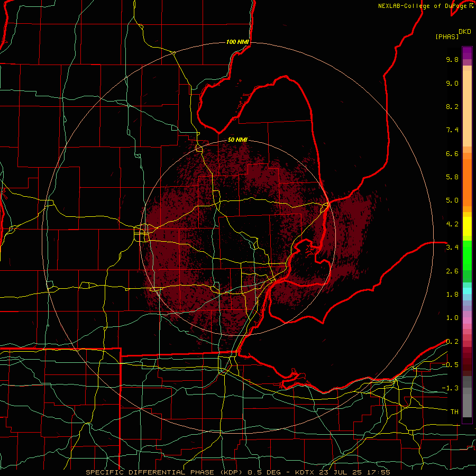Select the 9.8 value on color scale
The height and width of the screenshot is (476, 476).
452,59
